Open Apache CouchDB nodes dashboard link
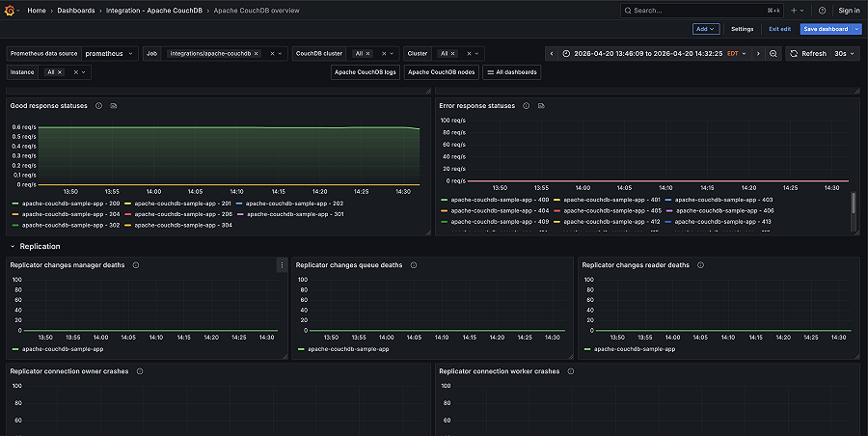This screenshot has width=868, height=436. [441, 72]
